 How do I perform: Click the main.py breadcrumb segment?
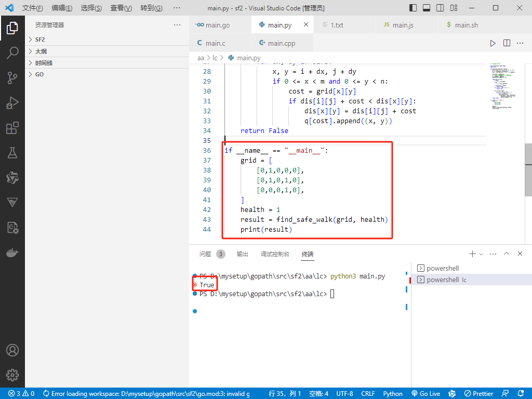tap(244, 58)
